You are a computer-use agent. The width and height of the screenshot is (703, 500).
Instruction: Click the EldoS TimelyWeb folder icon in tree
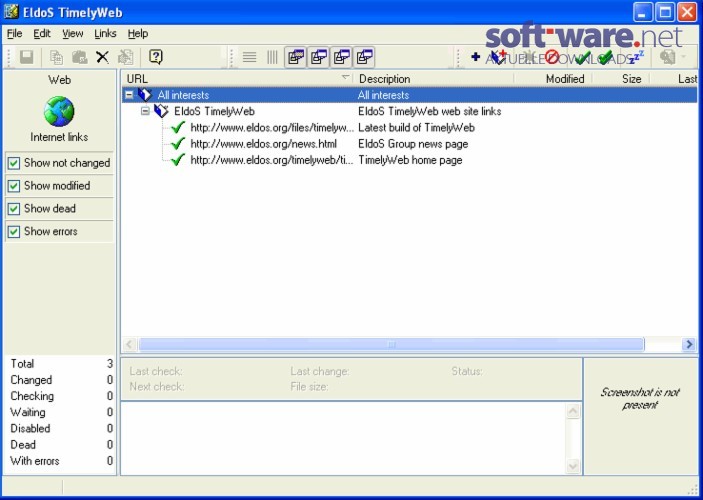click(161, 111)
